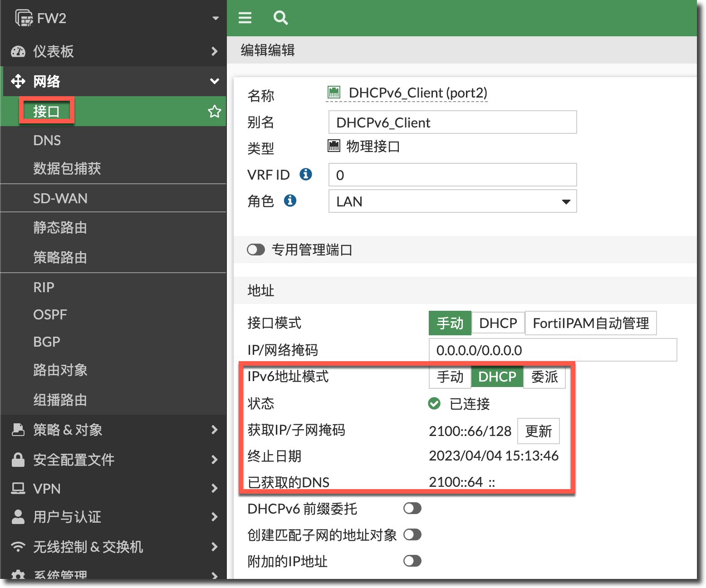The image size is (706, 588).
Task: Toggle the 专用管理端口 switch
Action: pyautogui.click(x=256, y=250)
